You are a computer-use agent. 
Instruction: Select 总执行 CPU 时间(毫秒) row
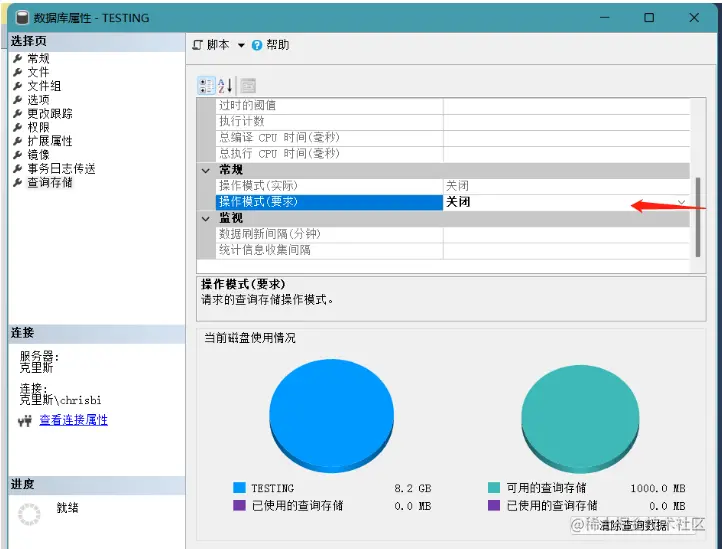click(x=453, y=154)
